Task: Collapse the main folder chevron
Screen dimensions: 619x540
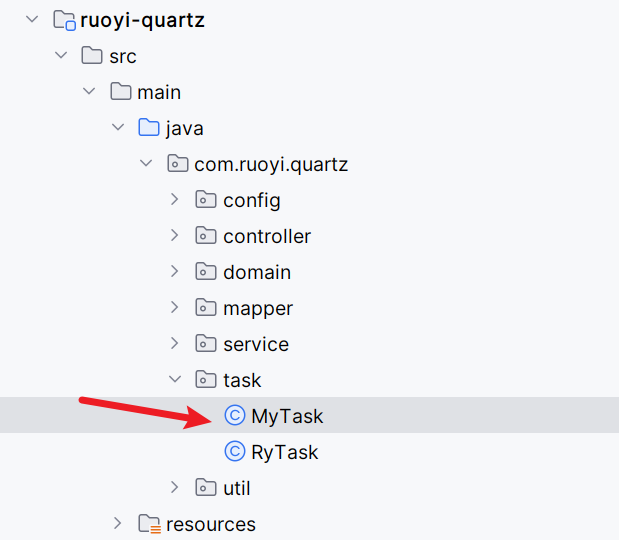Action: (89, 92)
